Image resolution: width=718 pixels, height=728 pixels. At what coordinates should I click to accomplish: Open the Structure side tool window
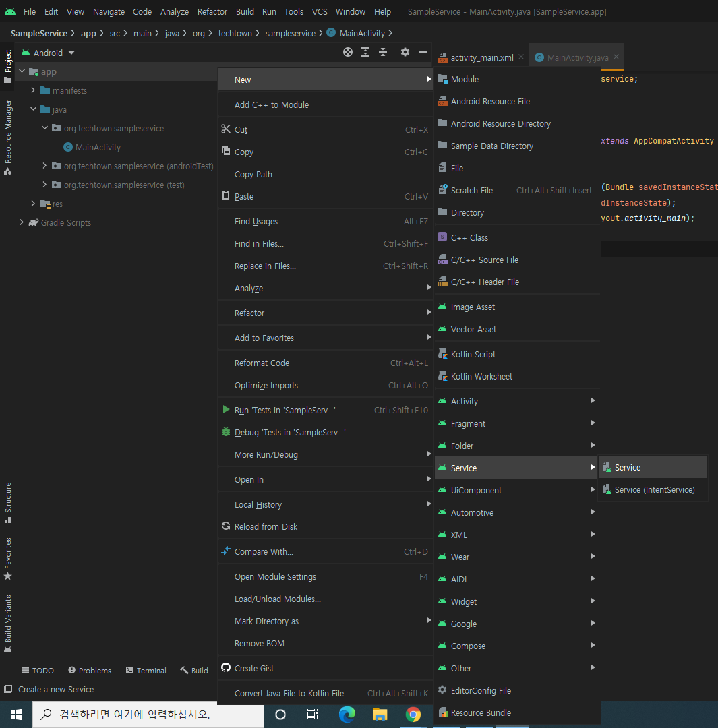(8, 503)
